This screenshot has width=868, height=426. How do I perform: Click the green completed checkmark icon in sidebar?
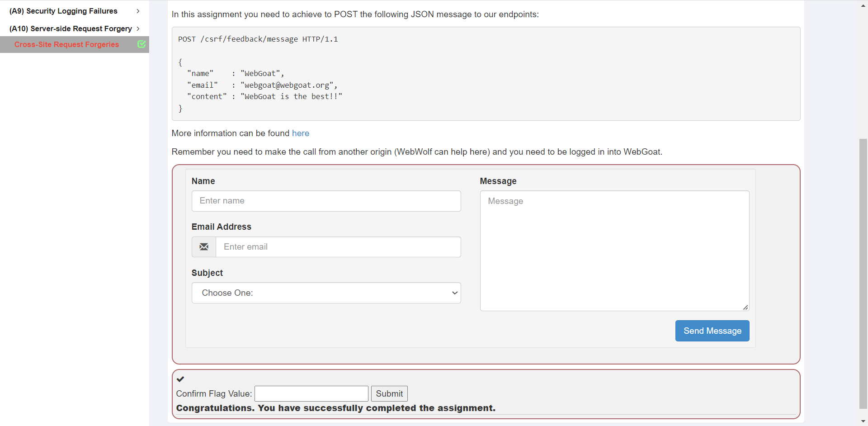pos(142,44)
